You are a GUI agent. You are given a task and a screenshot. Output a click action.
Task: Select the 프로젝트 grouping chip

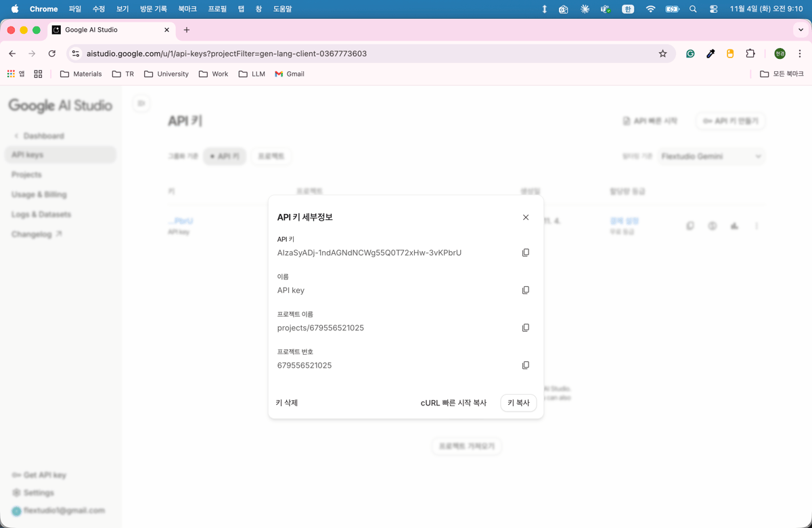[271, 156]
